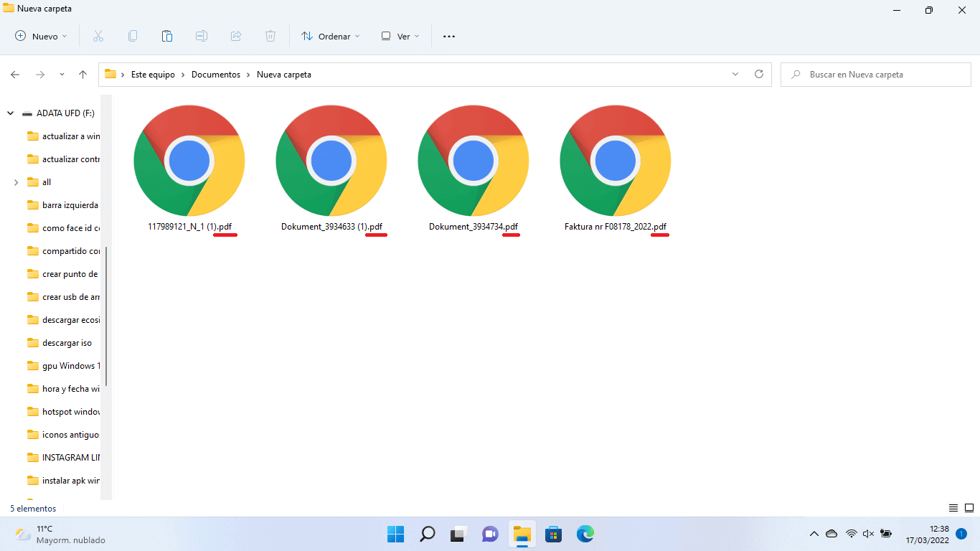Open the Ordenar sort dropdown

331,36
